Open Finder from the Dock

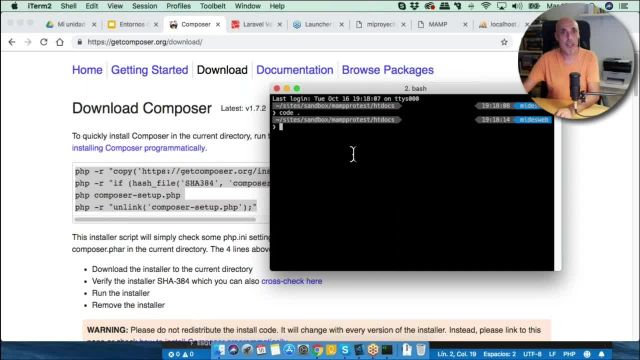click(220, 350)
